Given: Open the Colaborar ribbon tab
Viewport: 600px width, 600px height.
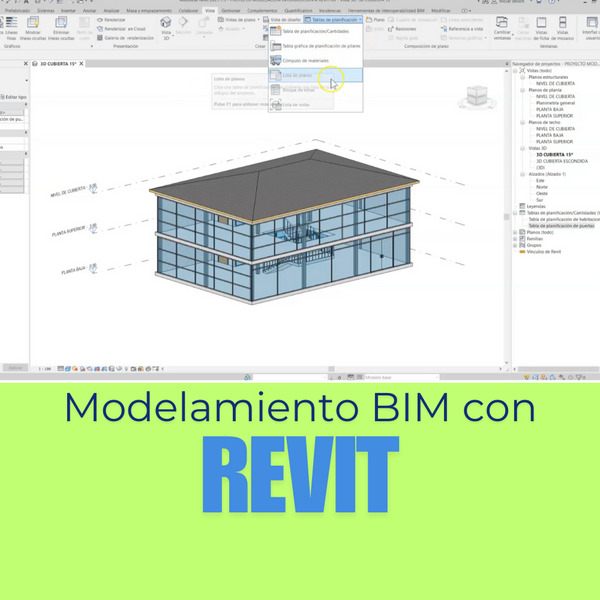Looking at the screenshot, I should pos(188,10).
